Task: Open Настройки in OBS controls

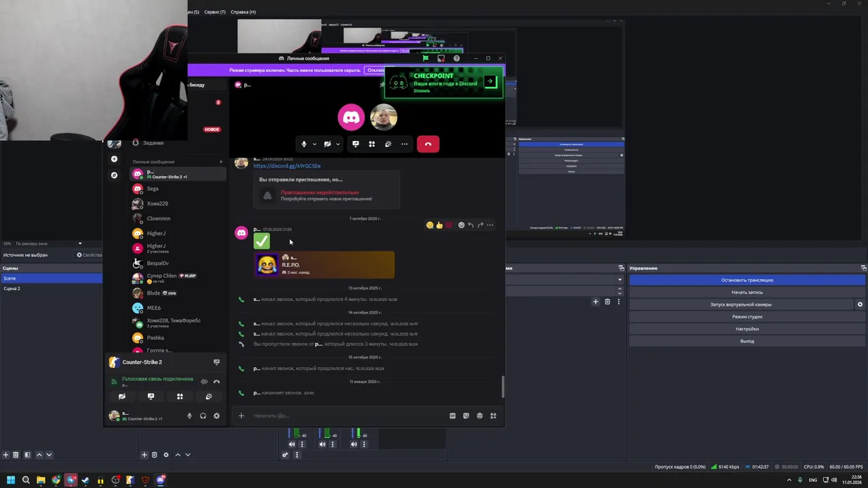Action: (747, 329)
